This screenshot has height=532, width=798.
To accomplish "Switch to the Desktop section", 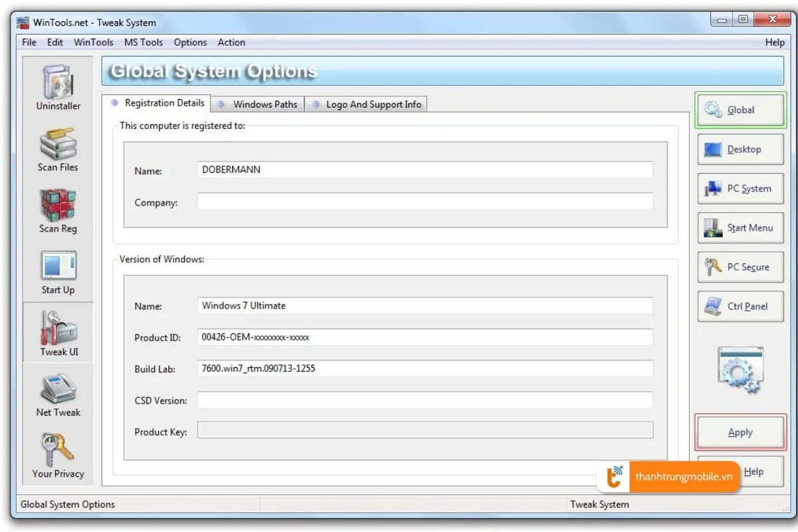I will click(x=740, y=149).
